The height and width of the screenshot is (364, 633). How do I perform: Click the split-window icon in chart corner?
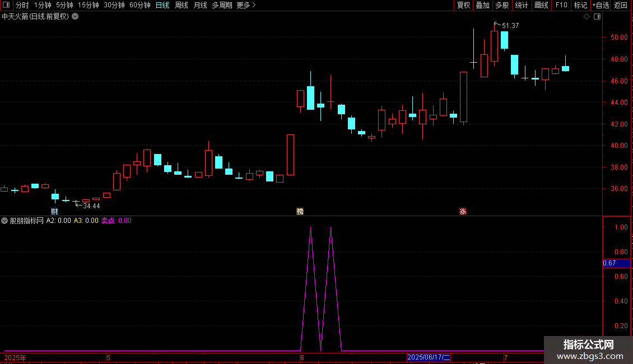coord(597,17)
